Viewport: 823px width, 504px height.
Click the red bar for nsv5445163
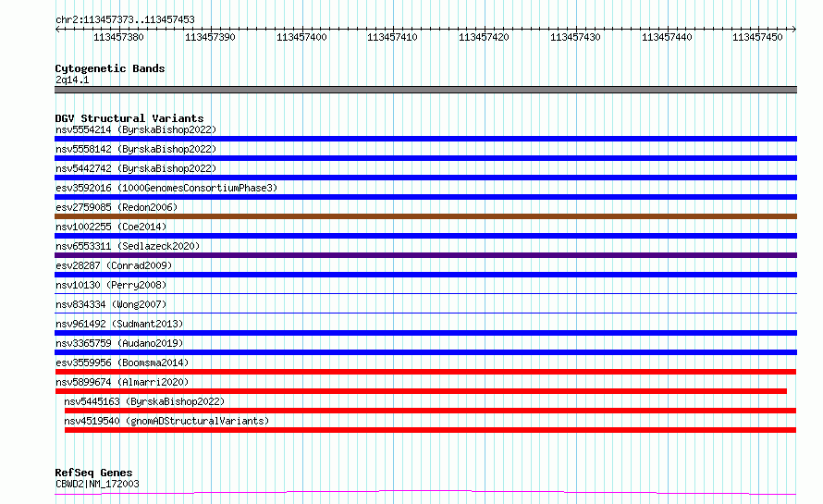430,411
